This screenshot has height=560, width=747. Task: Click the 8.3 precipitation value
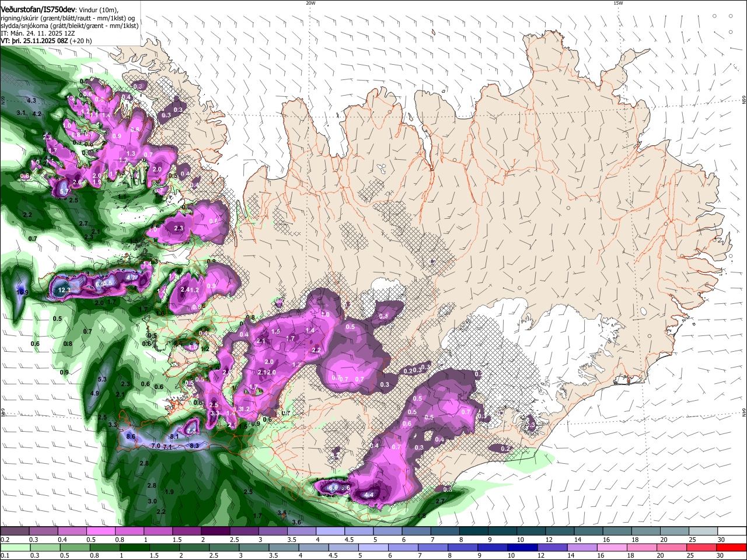(195, 446)
